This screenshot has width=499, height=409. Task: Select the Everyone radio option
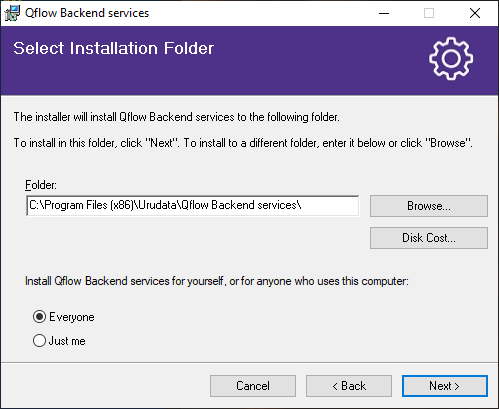point(39,317)
